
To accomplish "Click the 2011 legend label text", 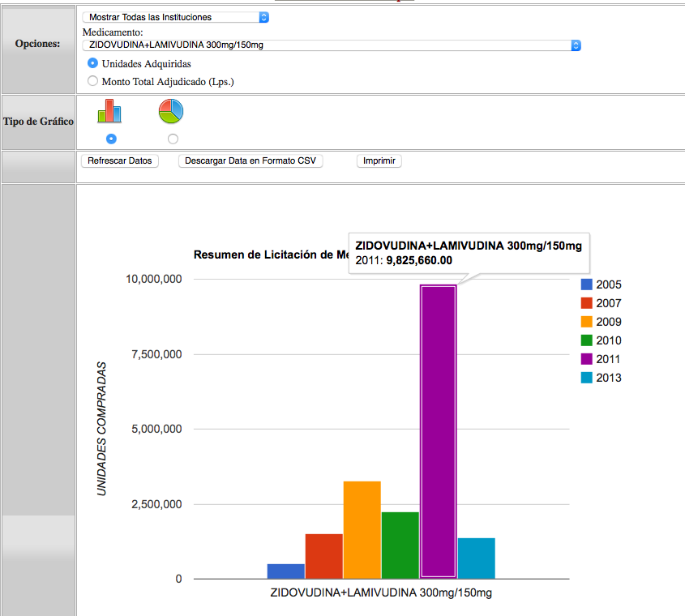I will 608,359.
